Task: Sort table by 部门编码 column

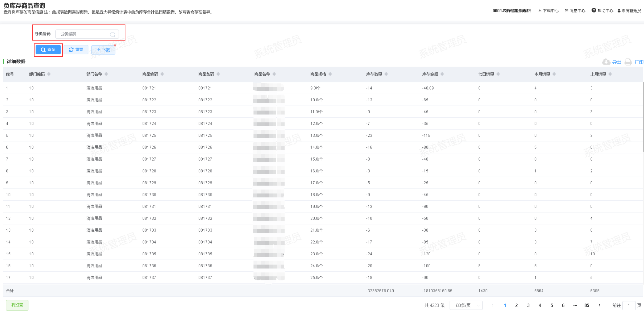Action: 49,74
